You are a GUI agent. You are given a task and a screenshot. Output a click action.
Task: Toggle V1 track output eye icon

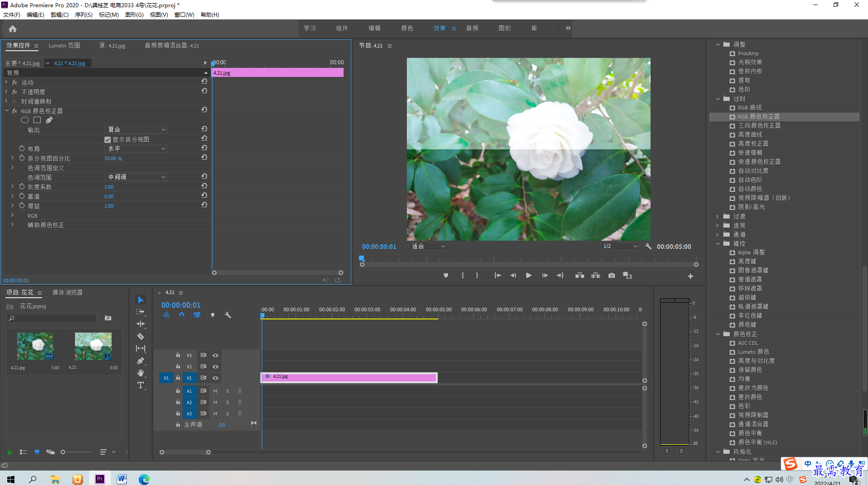pyautogui.click(x=216, y=378)
